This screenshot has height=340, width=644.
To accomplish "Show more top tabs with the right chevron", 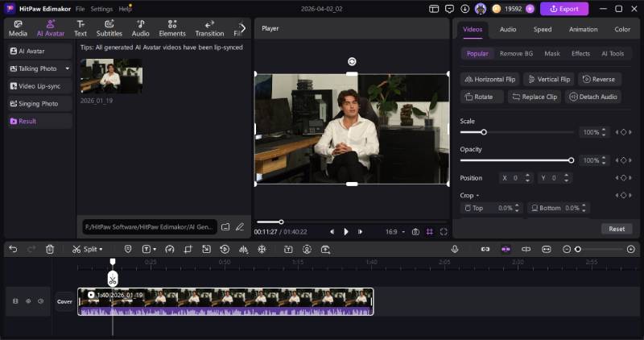I will click(243, 28).
